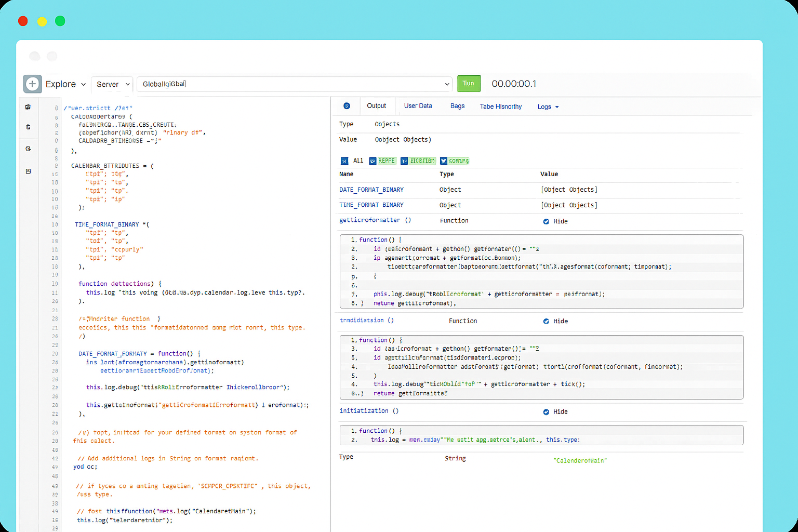The image size is (798, 532).
Task: Click the plus icon beside Explore
Action: [x=32, y=84]
